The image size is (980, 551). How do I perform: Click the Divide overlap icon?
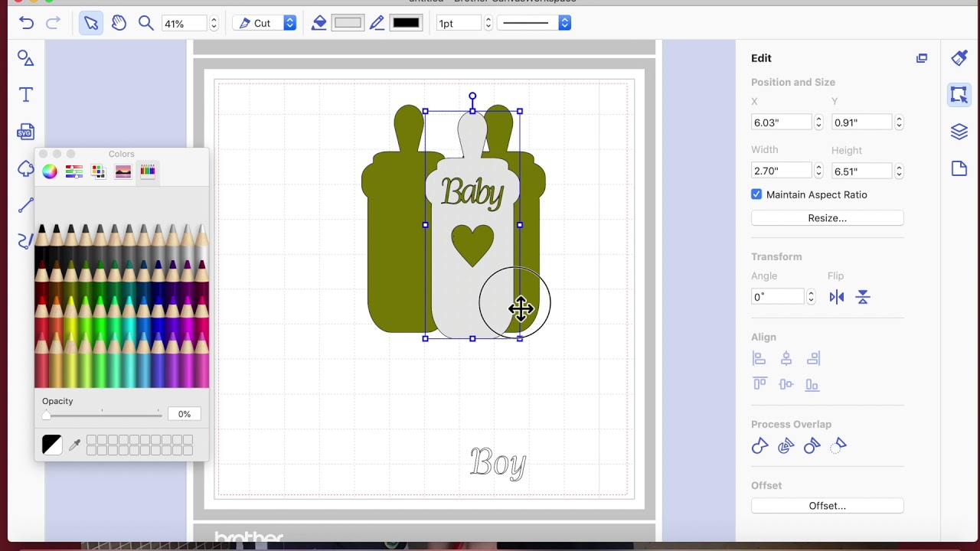(786, 445)
